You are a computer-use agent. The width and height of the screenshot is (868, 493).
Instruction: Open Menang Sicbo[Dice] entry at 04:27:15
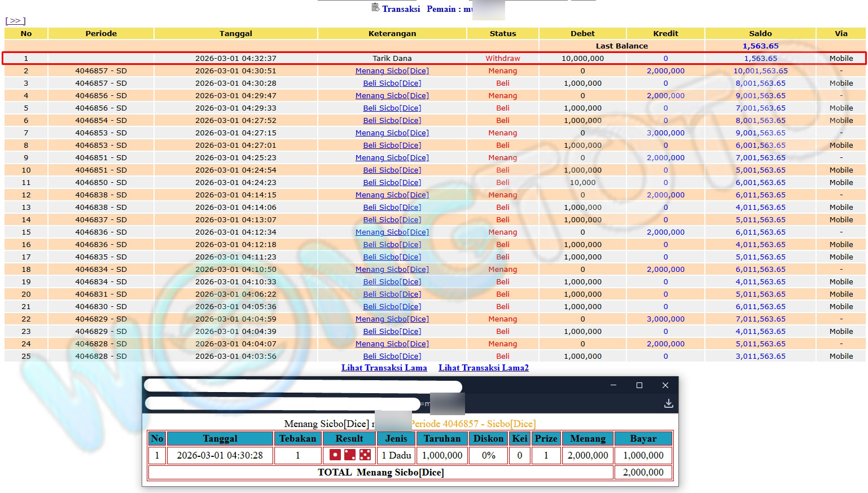(392, 133)
